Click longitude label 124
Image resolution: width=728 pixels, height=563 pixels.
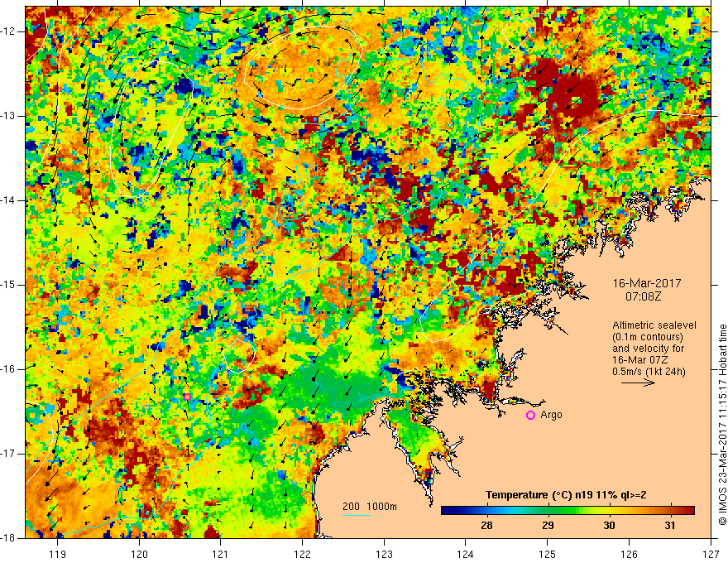(x=466, y=554)
